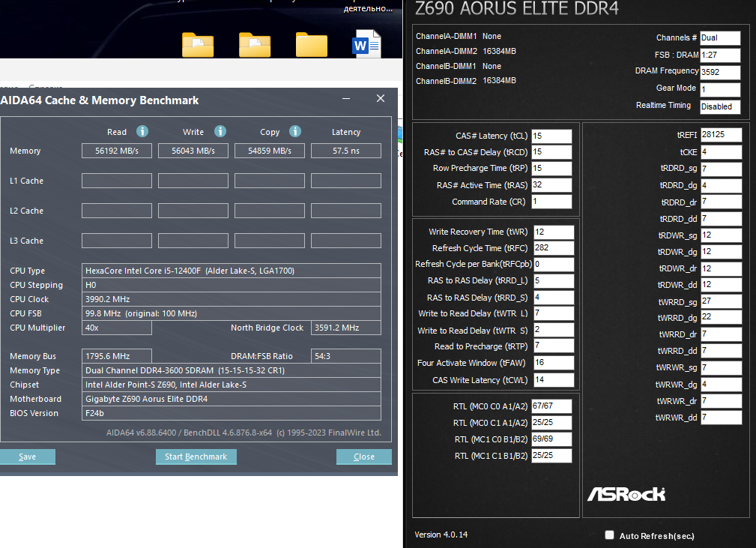Click the Read to Precharge (tRTP) field
The image size is (756, 548).
[x=554, y=346]
